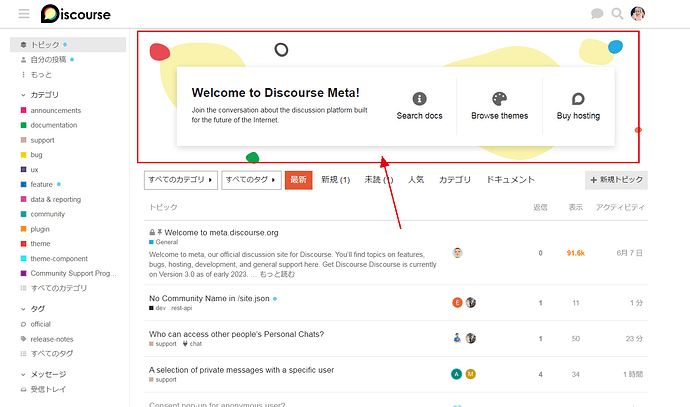Open Community Support Prog... category

coord(73,273)
